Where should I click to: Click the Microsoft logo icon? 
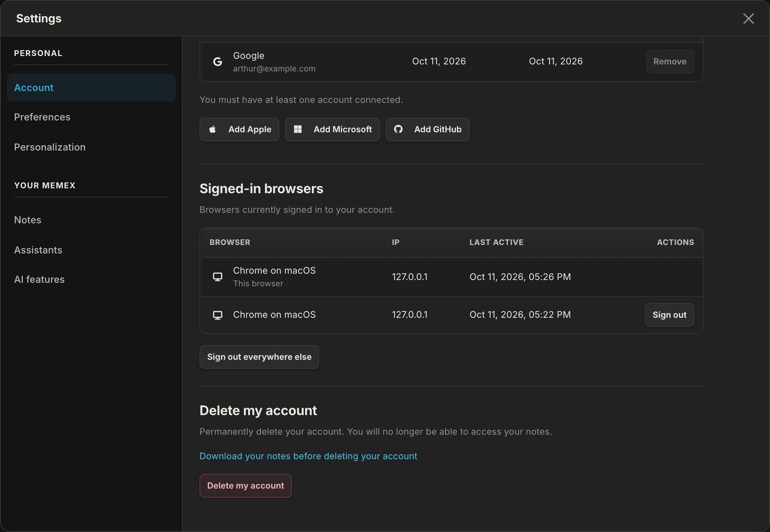click(x=298, y=129)
